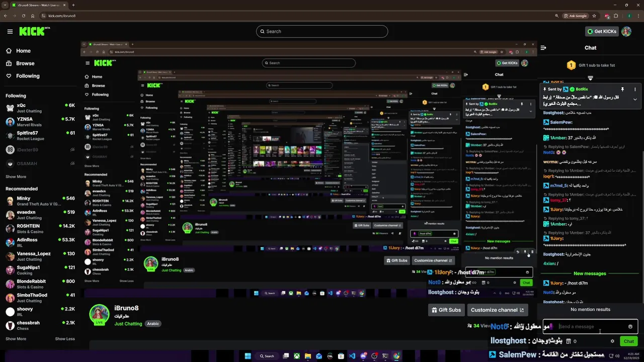The height and width of the screenshot is (362, 644).
Task: Open xQc channel in Following list
Action: point(40,108)
